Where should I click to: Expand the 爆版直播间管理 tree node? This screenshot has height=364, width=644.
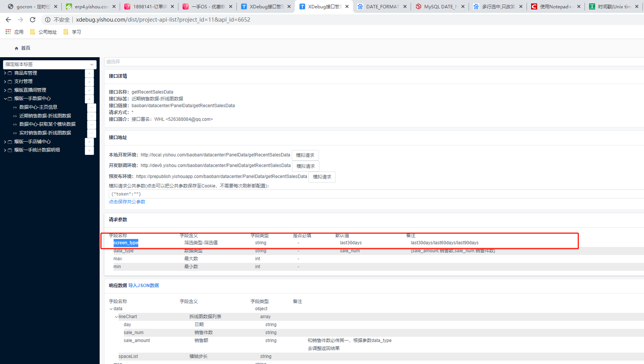5,90
